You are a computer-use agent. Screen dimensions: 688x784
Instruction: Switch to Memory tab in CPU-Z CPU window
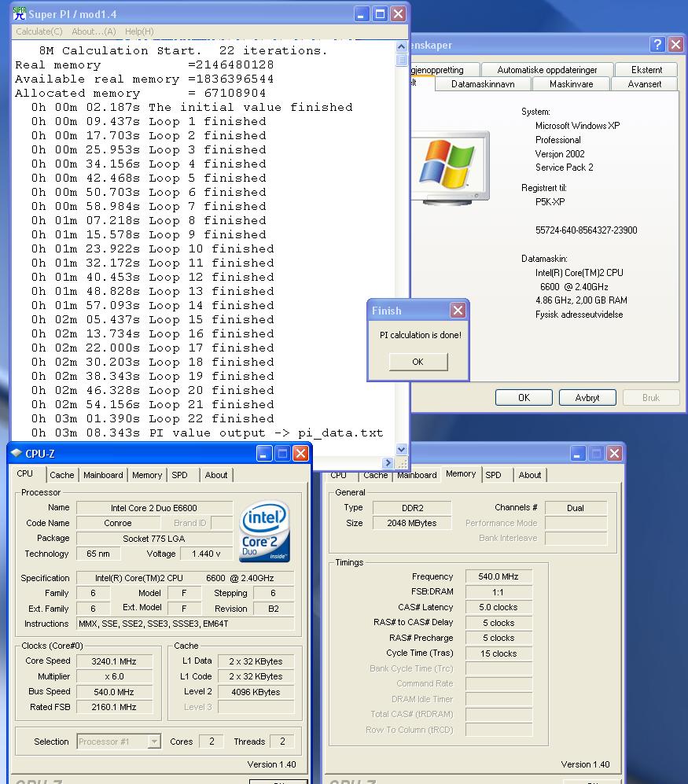[147, 475]
